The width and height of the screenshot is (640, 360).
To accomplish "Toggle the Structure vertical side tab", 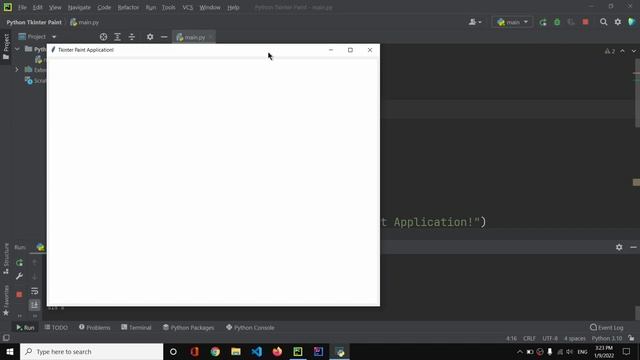I will pyautogui.click(x=6, y=259).
